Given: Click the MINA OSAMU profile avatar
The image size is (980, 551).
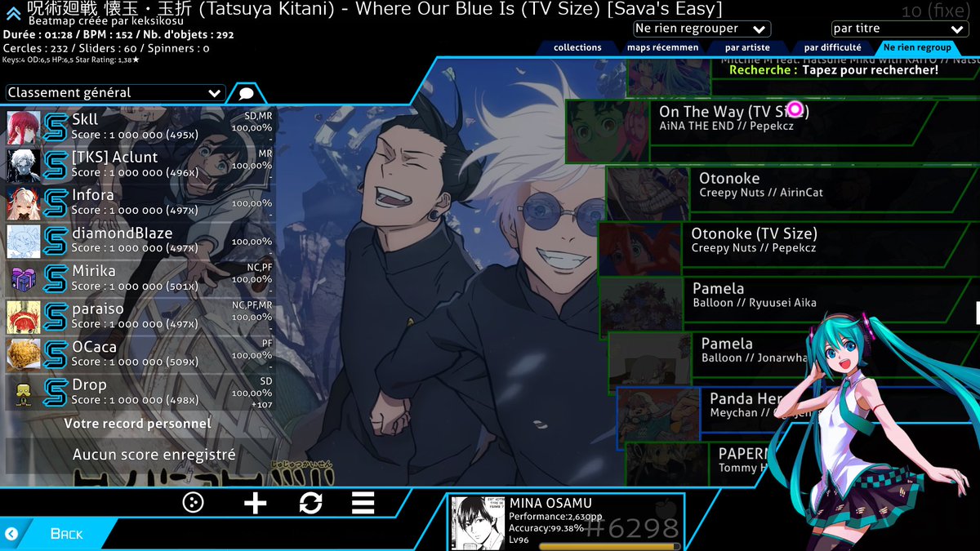Looking at the screenshot, I should [477, 524].
